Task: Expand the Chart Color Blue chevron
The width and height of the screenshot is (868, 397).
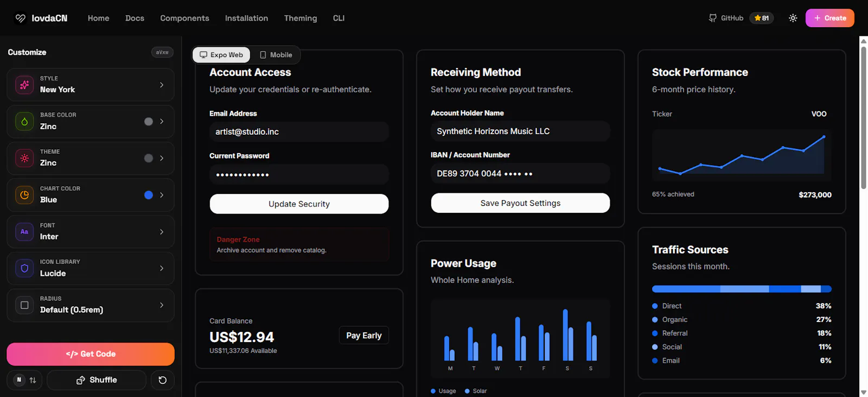Action: pos(162,195)
